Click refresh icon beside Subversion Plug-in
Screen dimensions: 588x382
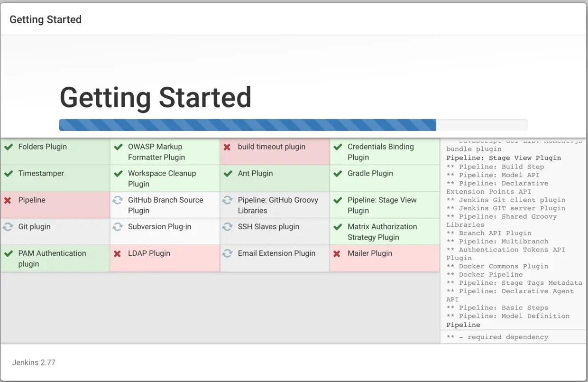click(118, 227)
